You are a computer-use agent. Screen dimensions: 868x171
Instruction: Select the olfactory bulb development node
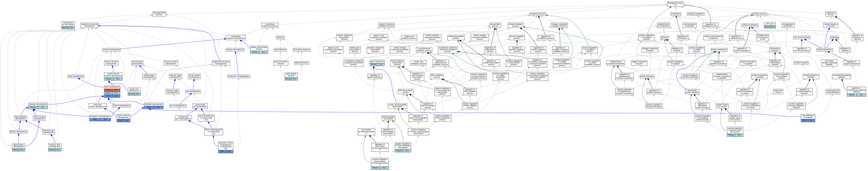[55, 147]
